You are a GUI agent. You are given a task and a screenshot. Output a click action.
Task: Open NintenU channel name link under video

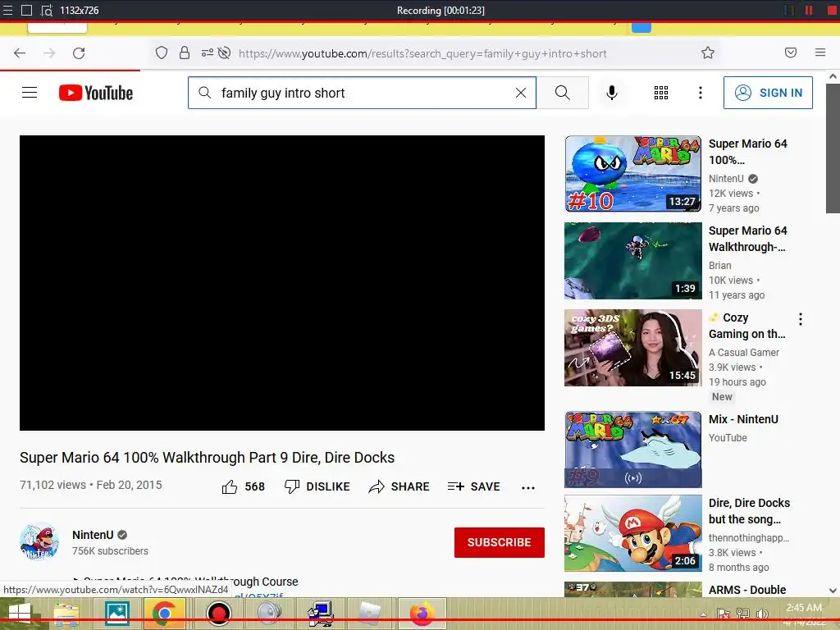(x=93, y=535)
